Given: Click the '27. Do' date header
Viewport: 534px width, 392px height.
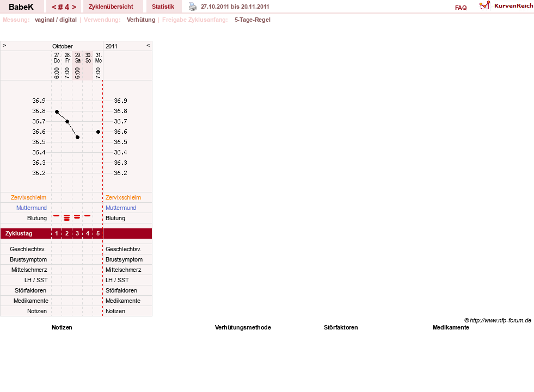Looking at the screenshot, I should [57, 58].
